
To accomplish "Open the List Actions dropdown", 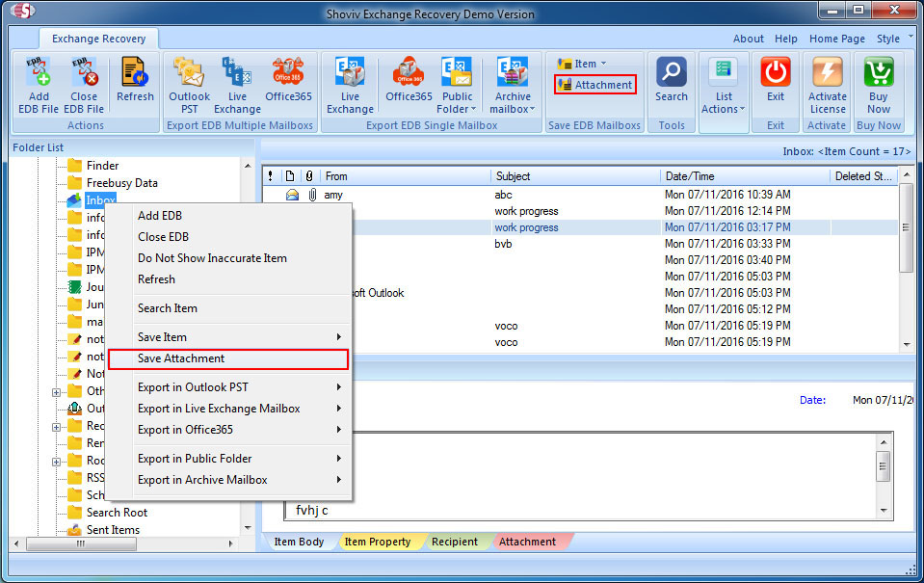I will click(724, 85).
